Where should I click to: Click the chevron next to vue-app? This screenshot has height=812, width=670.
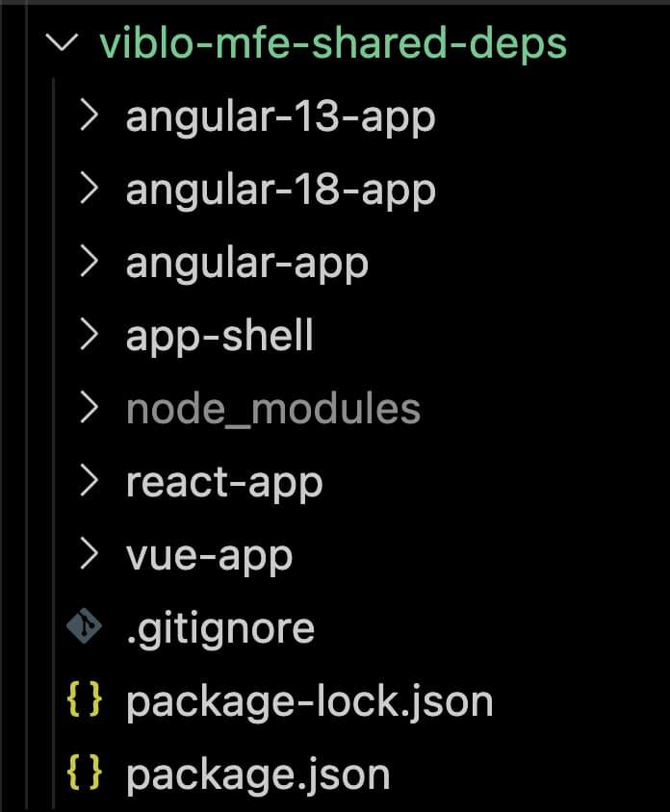(90, 554)
